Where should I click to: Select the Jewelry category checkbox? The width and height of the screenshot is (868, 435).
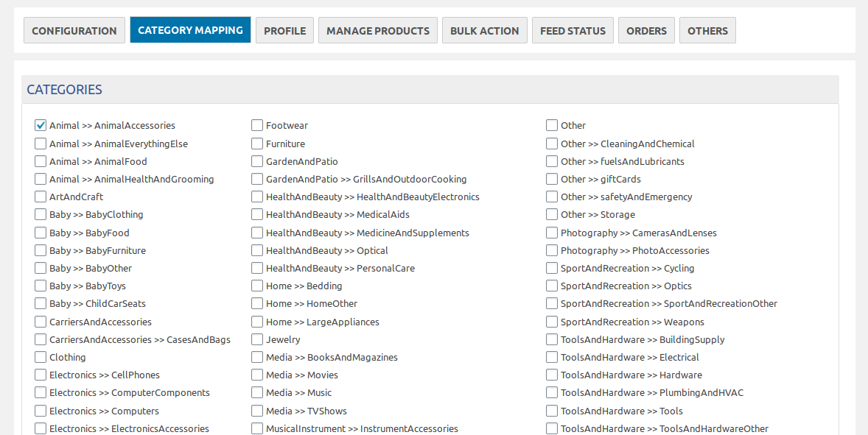pyautogui.click(x=256, y=339)
